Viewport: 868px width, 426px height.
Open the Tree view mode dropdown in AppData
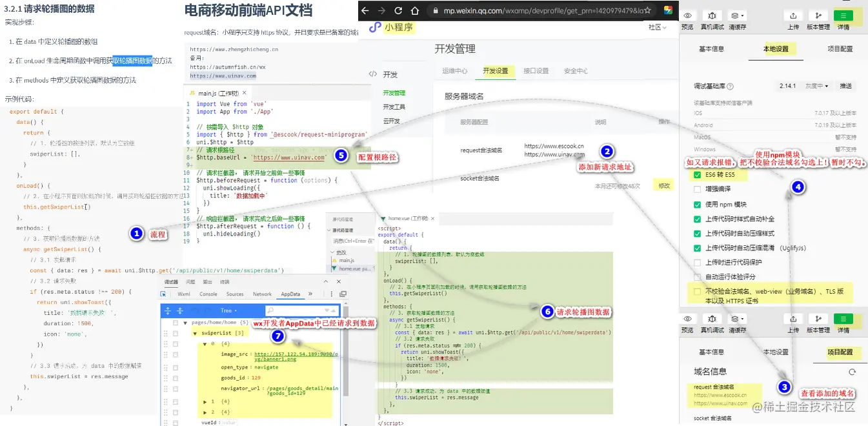pyautogui.click(x=228, y=310)
